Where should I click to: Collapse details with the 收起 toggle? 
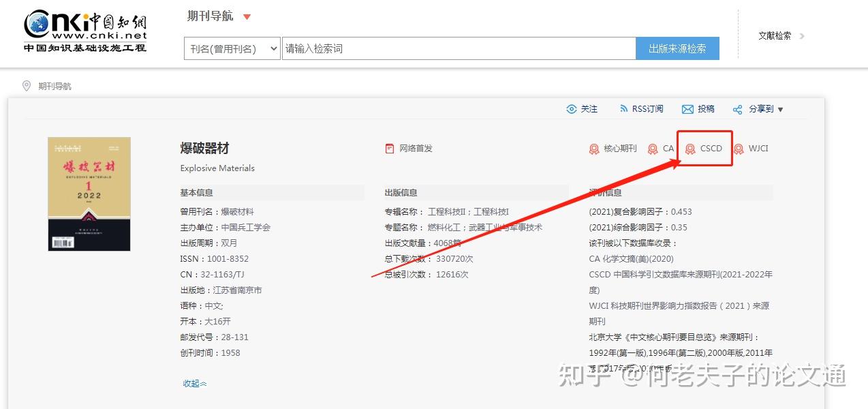pyautogui.click(x=193, y=384)
